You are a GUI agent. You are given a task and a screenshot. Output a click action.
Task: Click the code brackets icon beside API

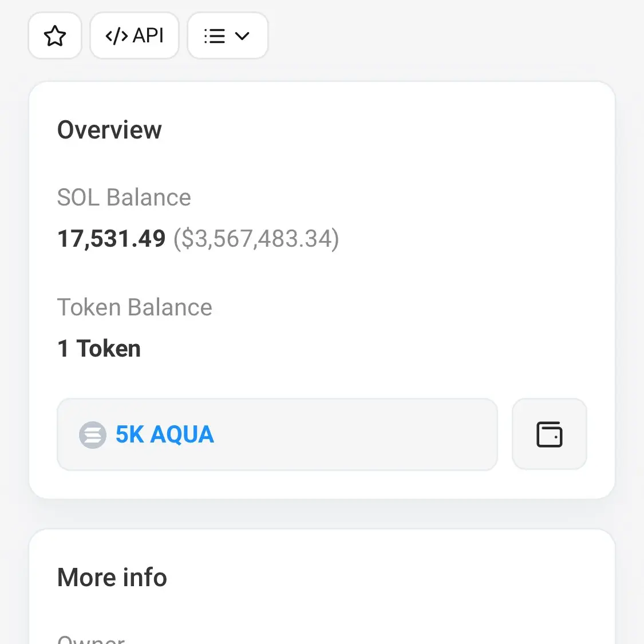click(x=117, y=35)
